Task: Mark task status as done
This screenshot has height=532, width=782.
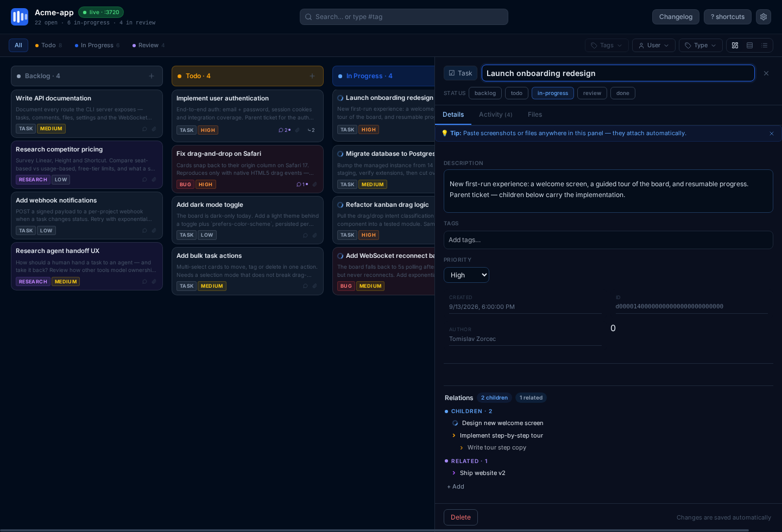Action: [x=623, y=93]
